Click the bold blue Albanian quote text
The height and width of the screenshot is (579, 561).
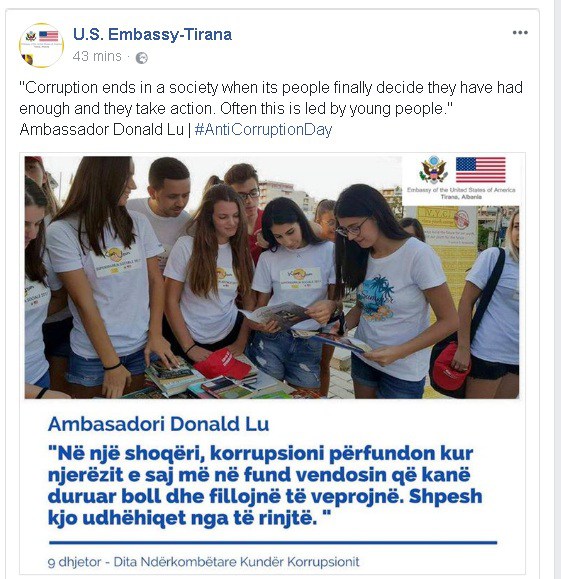click(265, 485)
